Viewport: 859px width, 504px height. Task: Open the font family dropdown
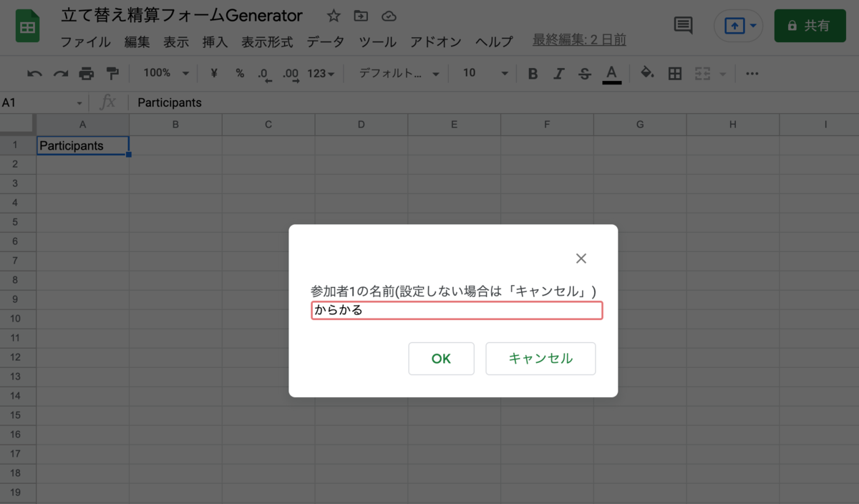tap(397, 73)
